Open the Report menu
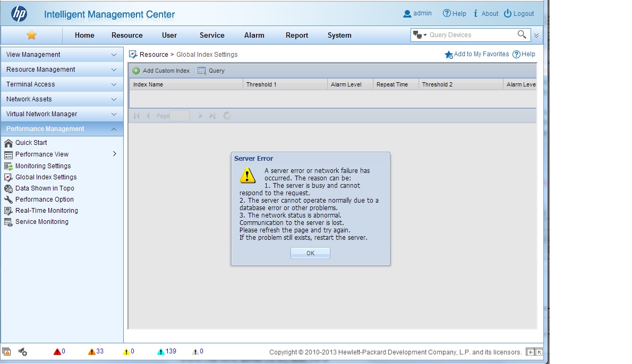The height and width of the screenshot is (364, 632). 297,36
